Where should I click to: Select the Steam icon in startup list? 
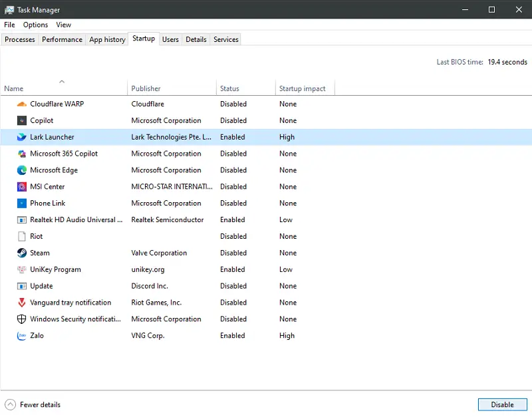(21, 253)
